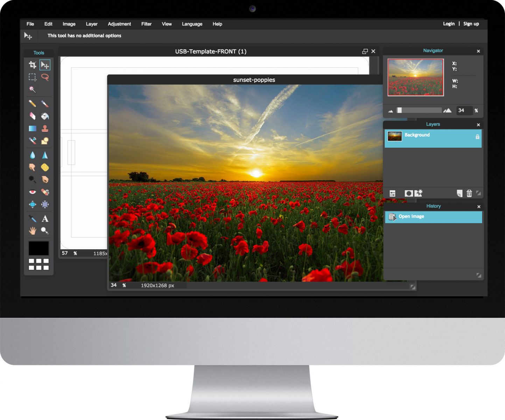
Task: Select the Zoom magnifier tool
Action: [45, 231]
